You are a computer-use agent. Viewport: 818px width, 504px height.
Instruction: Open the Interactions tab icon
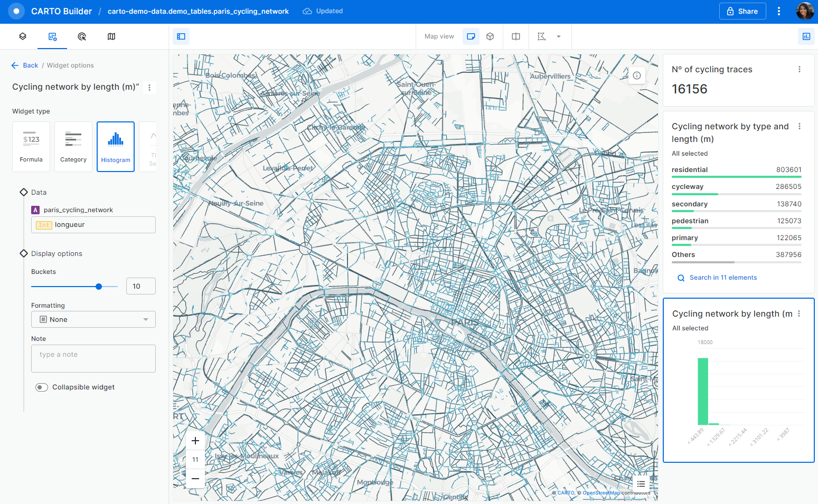click(82, 36)
